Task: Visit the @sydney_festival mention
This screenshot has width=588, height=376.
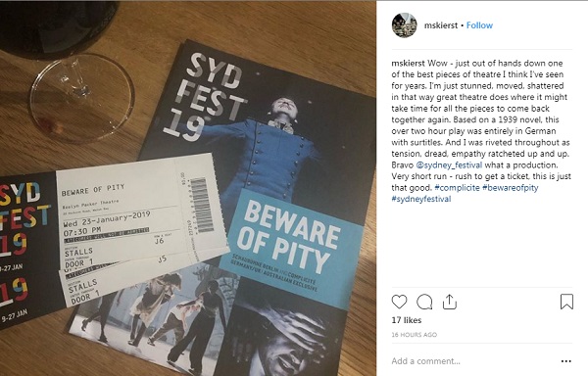Action: tap(449, 165)
